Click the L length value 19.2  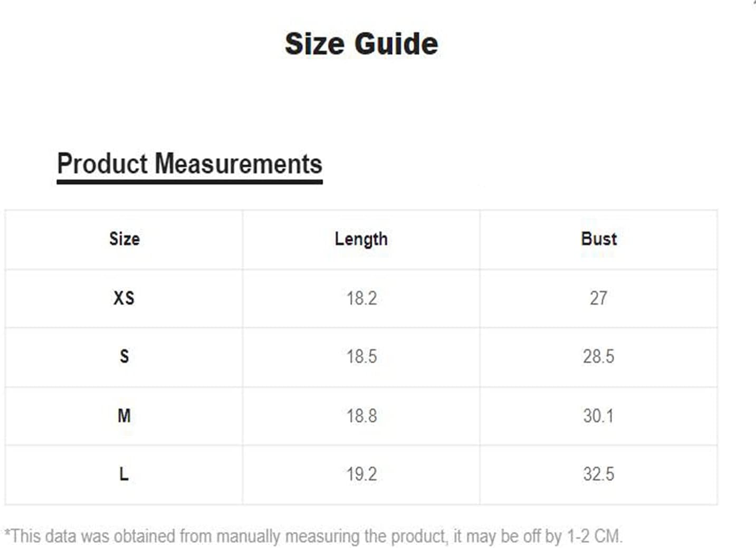coord(361,474)
